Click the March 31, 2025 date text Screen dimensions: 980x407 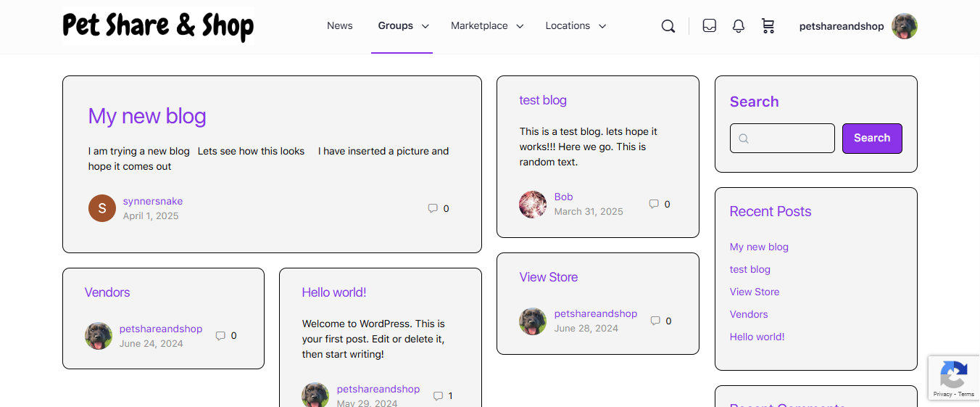click(x=589, y=211)
